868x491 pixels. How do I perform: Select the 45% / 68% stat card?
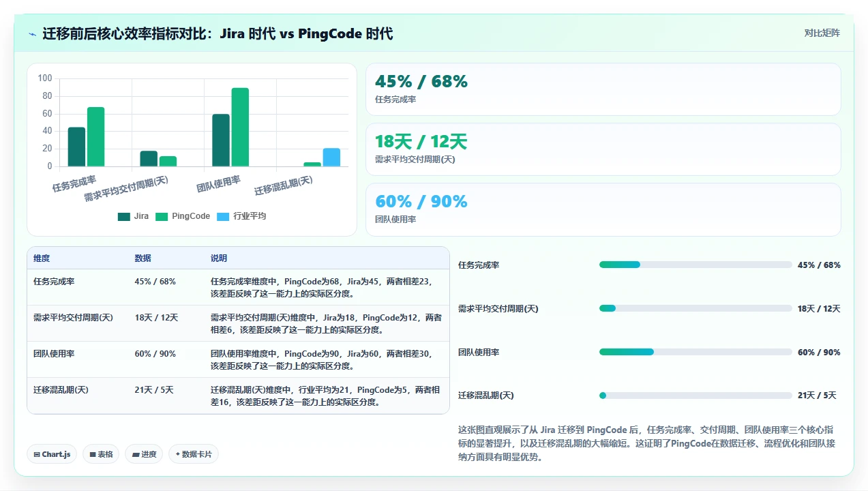point(603,89)
